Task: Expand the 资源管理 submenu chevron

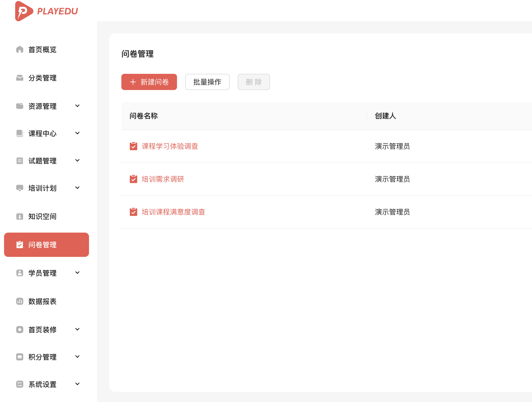Action: click(x=78, y=106)
